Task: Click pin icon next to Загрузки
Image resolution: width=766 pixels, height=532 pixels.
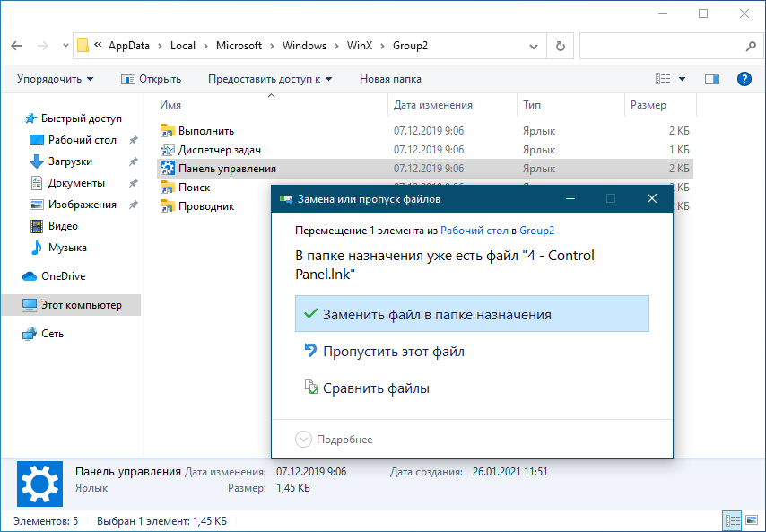Action: (x=133, y=161)
